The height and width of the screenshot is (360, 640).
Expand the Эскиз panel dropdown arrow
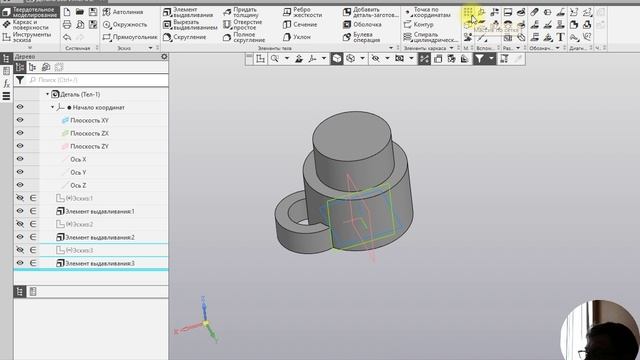pos(151,48)
